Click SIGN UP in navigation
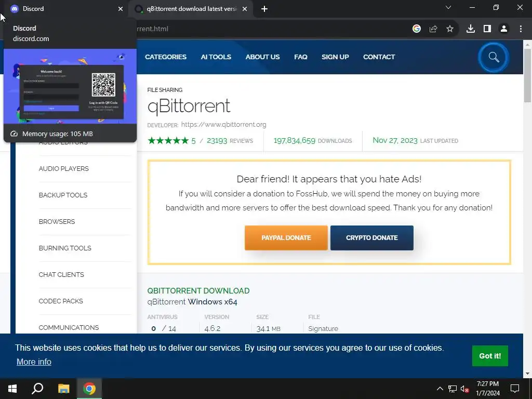Screen dimensions: 532x399 [x=335, y=57]
